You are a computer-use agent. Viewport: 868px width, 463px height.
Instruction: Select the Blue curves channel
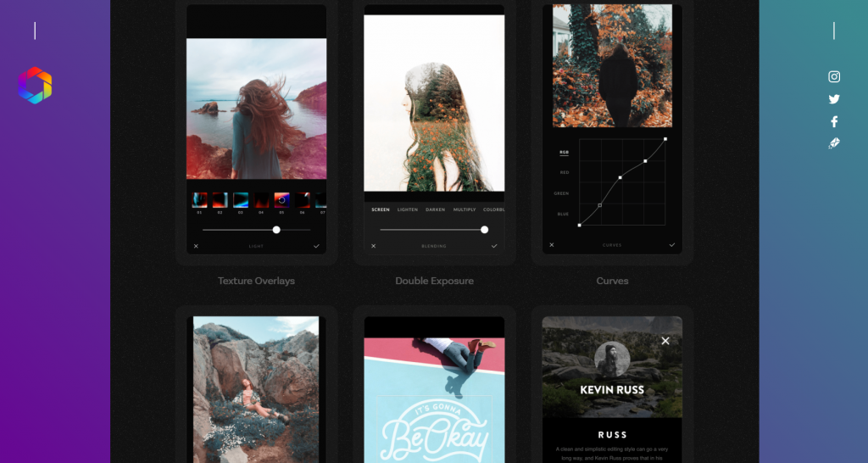(563, 214)
